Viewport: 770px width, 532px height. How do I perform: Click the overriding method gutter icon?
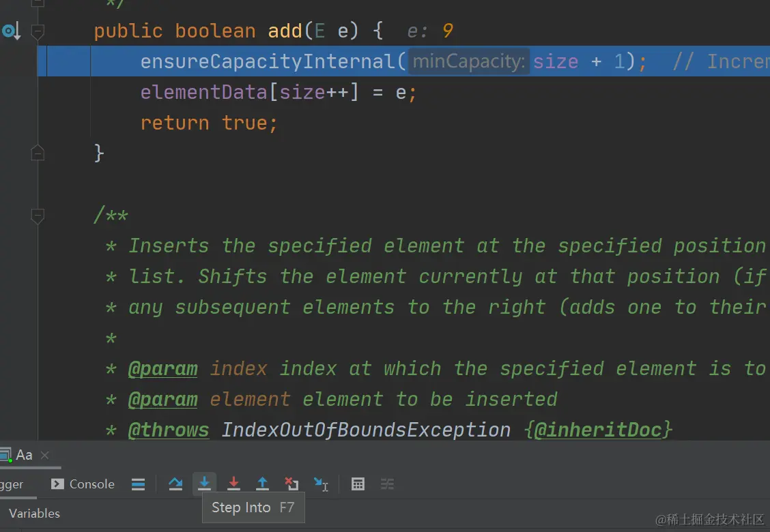tap(11, 31)
